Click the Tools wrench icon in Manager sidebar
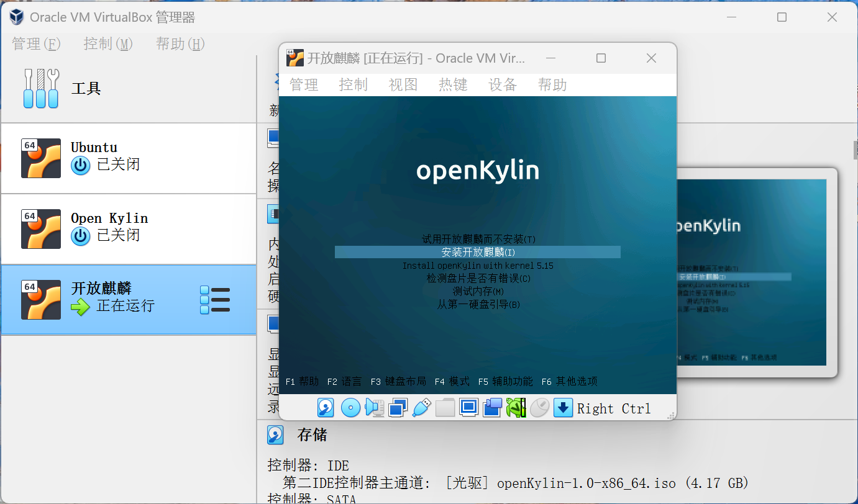This screenshot has height=504, width=858. (41, 88)
